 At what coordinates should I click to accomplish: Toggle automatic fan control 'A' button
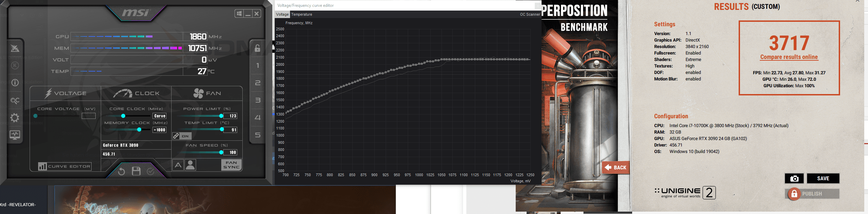(x=178, y=165)
